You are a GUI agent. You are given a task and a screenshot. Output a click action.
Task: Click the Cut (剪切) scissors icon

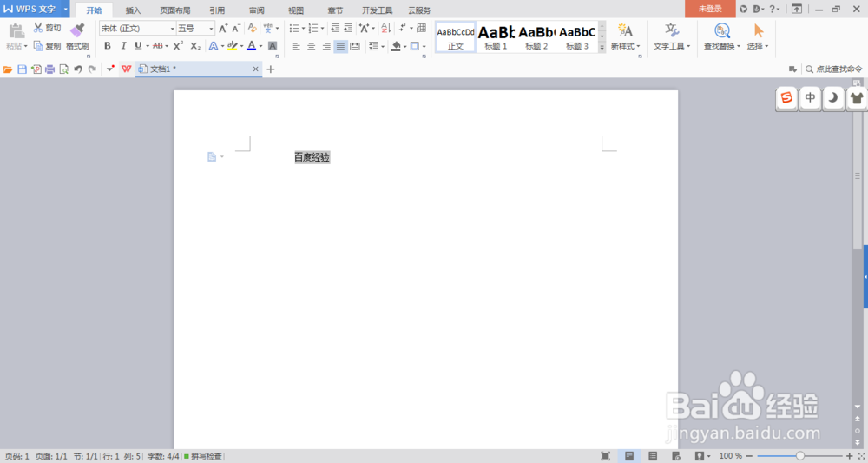[x=38, y=28]
